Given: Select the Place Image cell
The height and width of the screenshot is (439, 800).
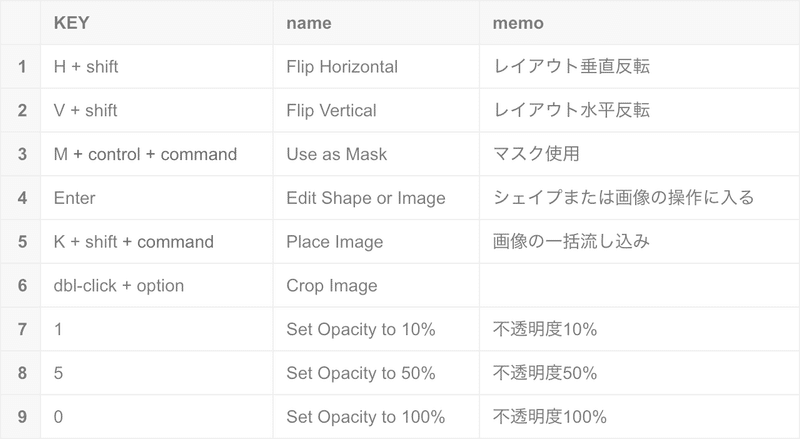Looking at the screenshot, I should pyautogui.click(x=376, y=241).
